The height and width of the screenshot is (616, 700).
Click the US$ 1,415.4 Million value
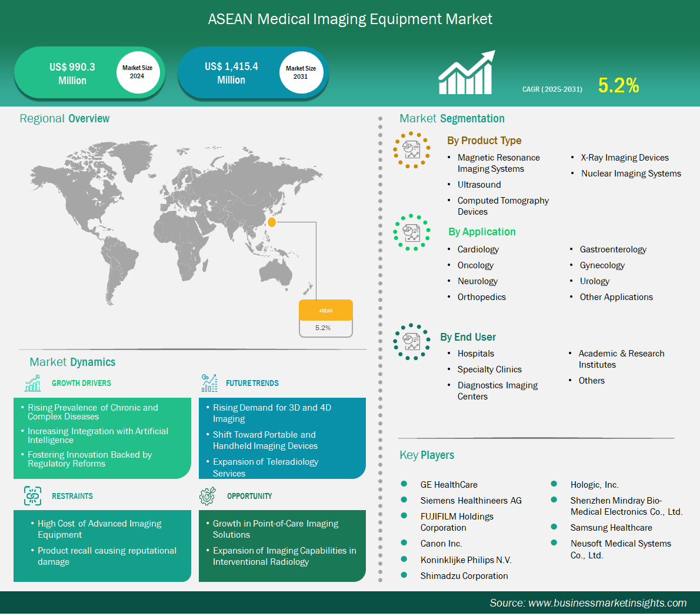coord(231,73)
